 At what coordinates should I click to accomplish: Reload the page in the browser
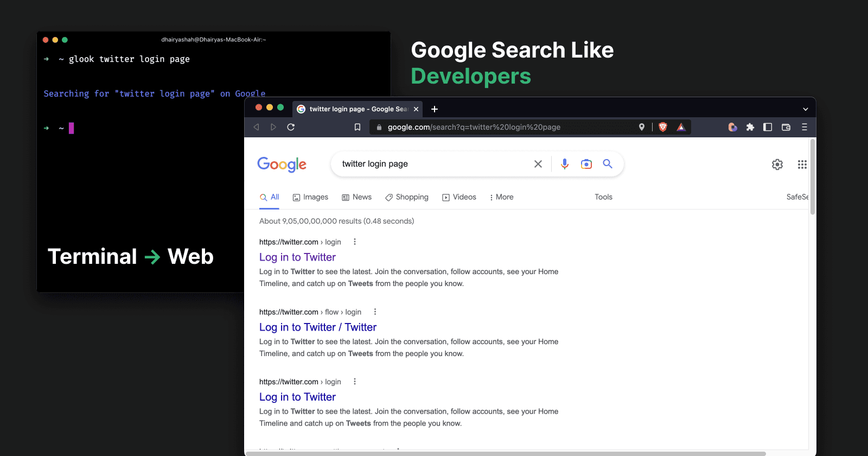coord(291,127)
